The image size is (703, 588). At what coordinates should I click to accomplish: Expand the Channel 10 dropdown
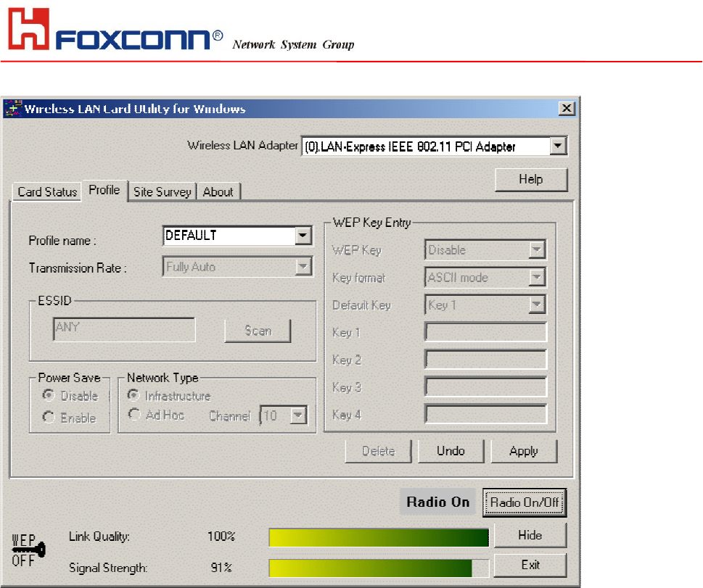(x=297, y=415)
